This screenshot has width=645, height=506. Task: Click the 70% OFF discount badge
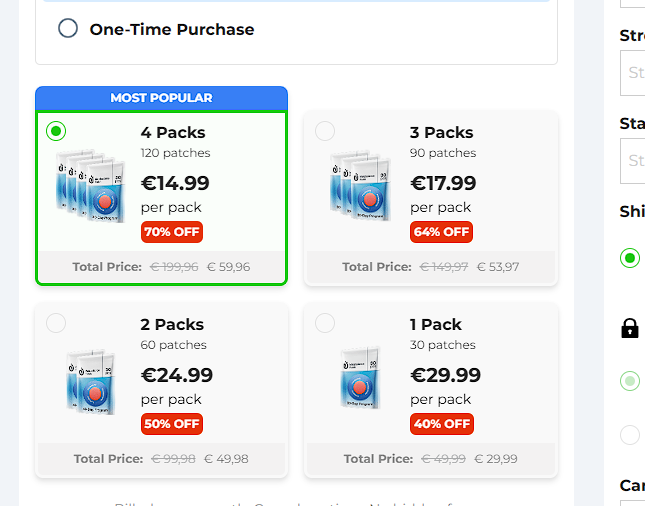172,232
